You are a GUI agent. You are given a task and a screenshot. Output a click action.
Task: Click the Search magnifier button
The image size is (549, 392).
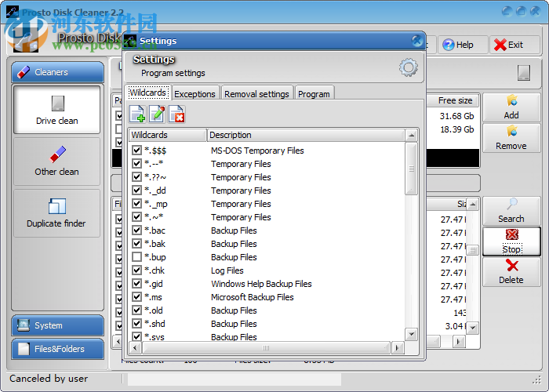tap(511, 211)
